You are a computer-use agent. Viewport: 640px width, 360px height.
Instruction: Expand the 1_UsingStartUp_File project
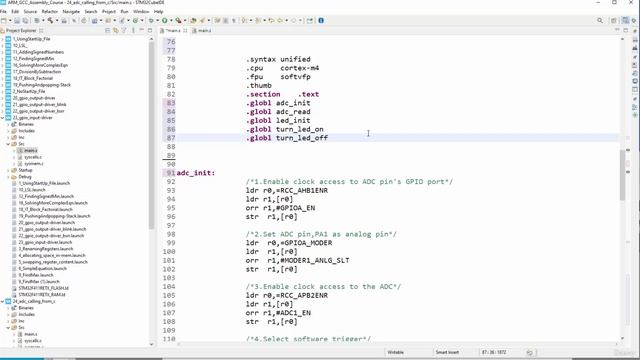2,39
